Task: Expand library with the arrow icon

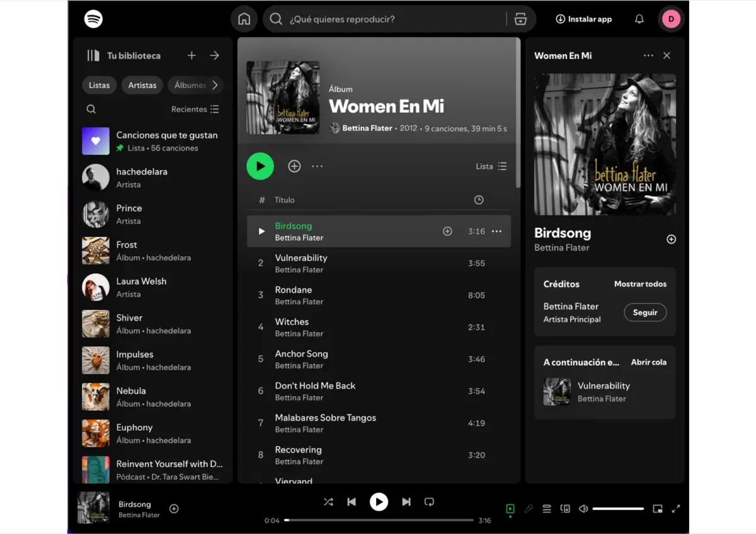Action: pos(214,55)
